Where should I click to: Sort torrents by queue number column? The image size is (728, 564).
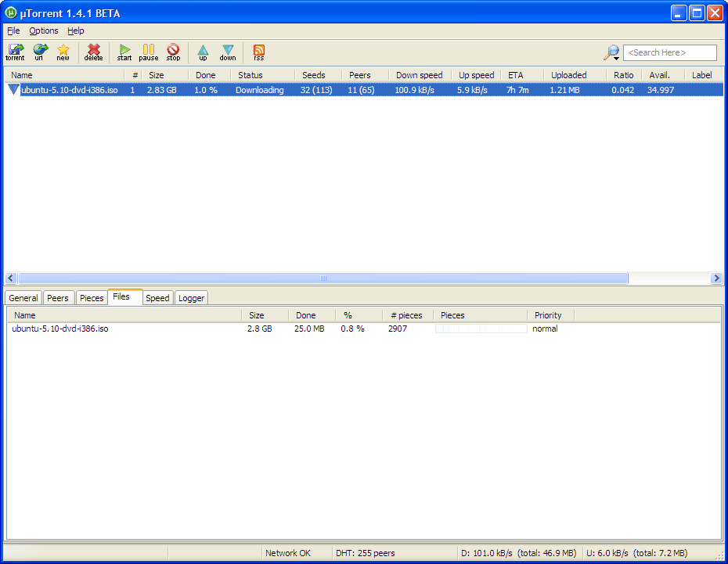pos(133,75)
